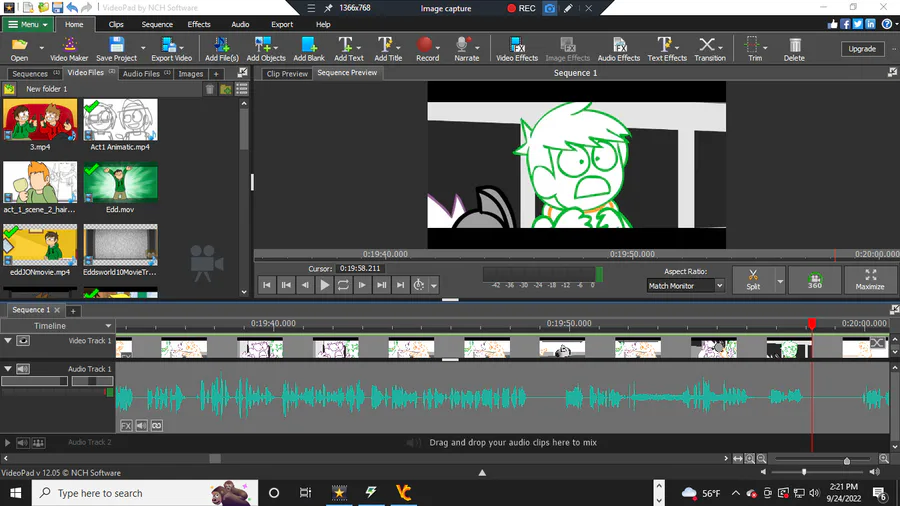
Task: Close the Sequence 1 tab
Action: coord(57,310)
